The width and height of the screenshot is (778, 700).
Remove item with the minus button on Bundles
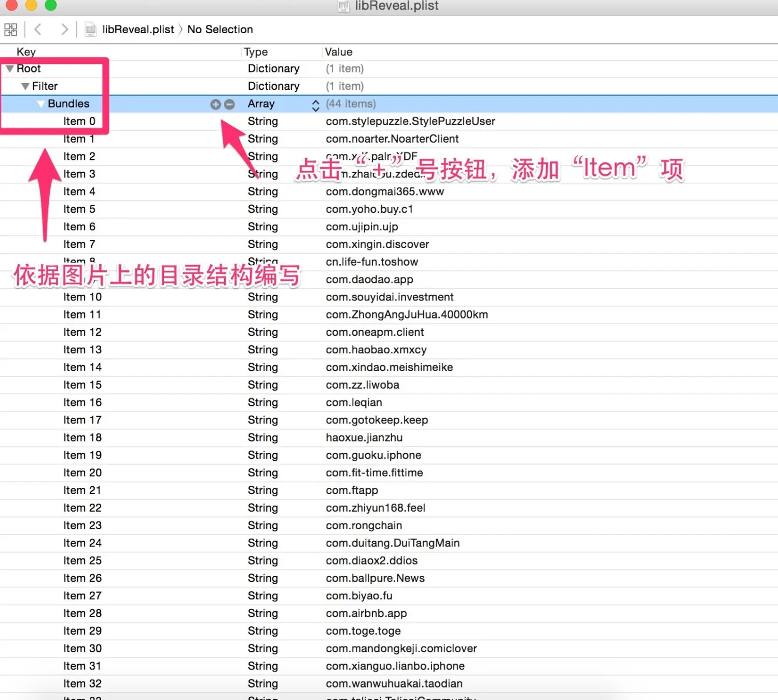229,104
